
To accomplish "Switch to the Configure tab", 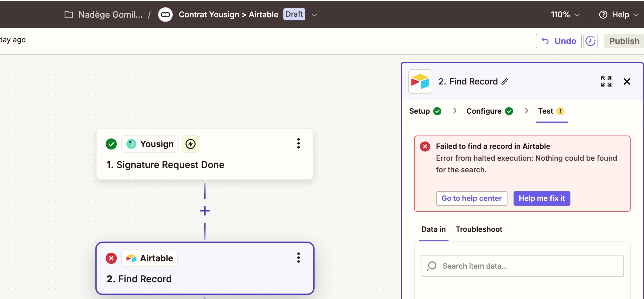I will (x=490, y=111).
